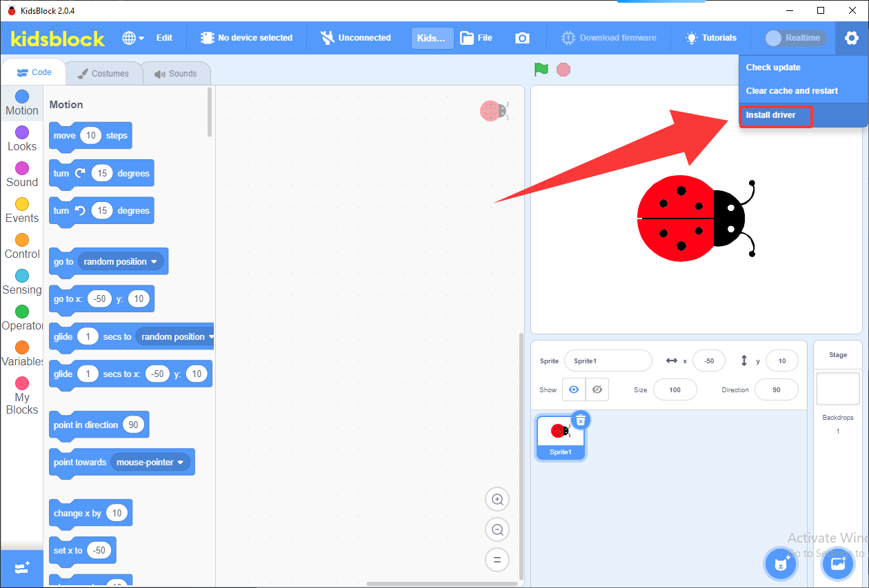The image size is (869, 588).
Task: Zoom out on the code workspace
Action: pyautogui.click(x=497, y=530)
